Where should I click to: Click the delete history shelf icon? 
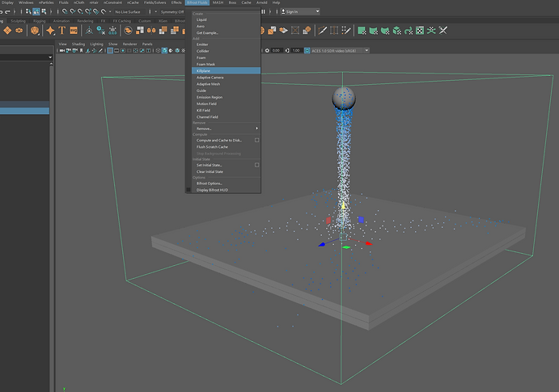[x=101, y=31]
